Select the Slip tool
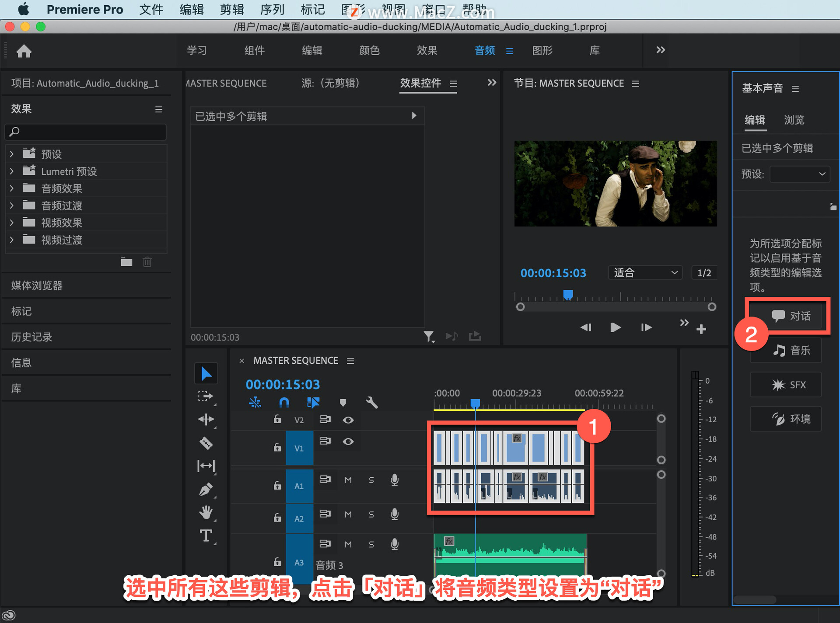The image size is (840, 623). [206, 466]
